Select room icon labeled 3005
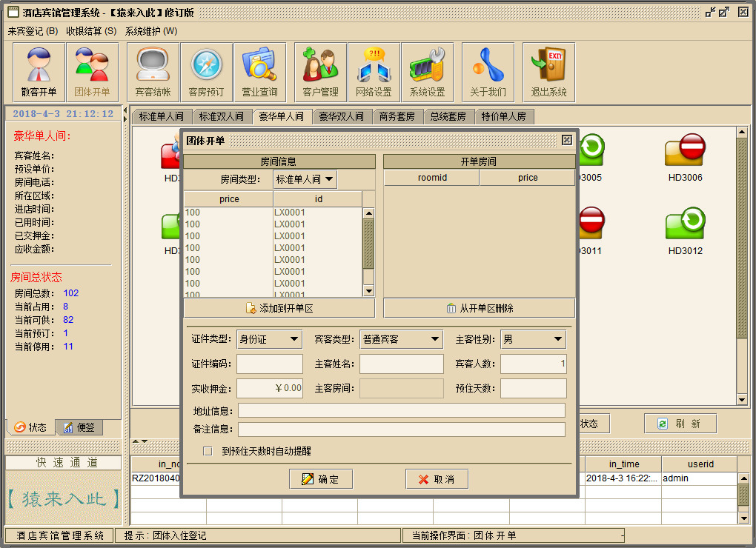 (x=591, y=150)
